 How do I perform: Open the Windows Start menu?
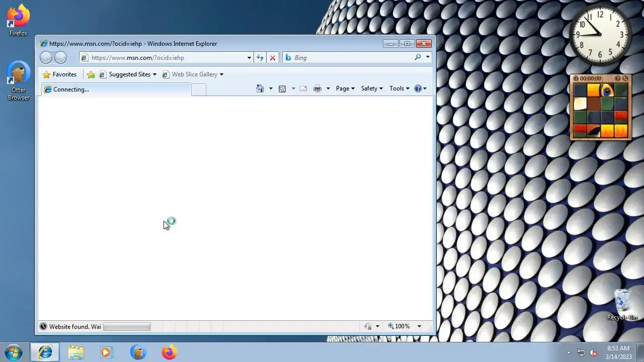tap(14, 352)
